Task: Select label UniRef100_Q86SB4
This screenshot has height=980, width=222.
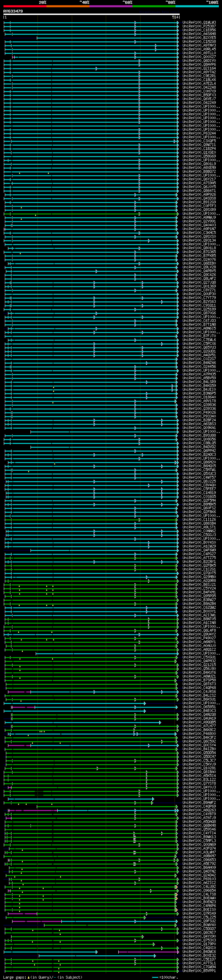Action: coord(199,523)
